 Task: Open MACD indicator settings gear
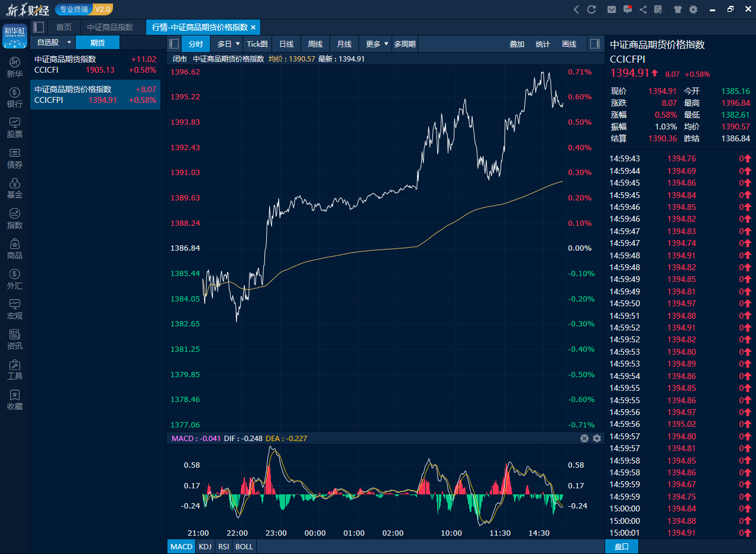596,438
